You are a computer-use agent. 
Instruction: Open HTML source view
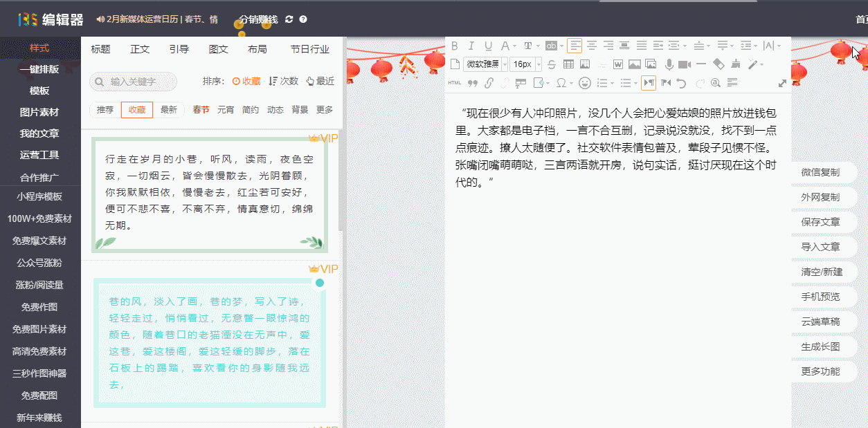455,83
